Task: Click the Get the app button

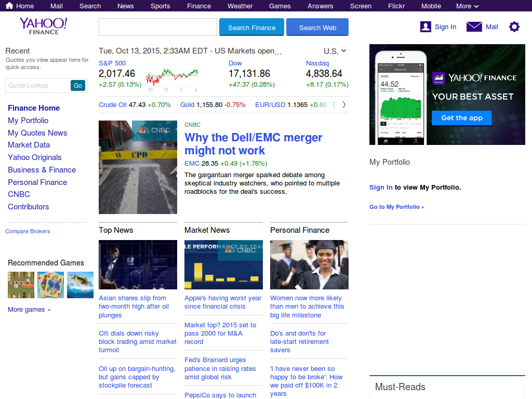Action: click(x=462, y=118)
